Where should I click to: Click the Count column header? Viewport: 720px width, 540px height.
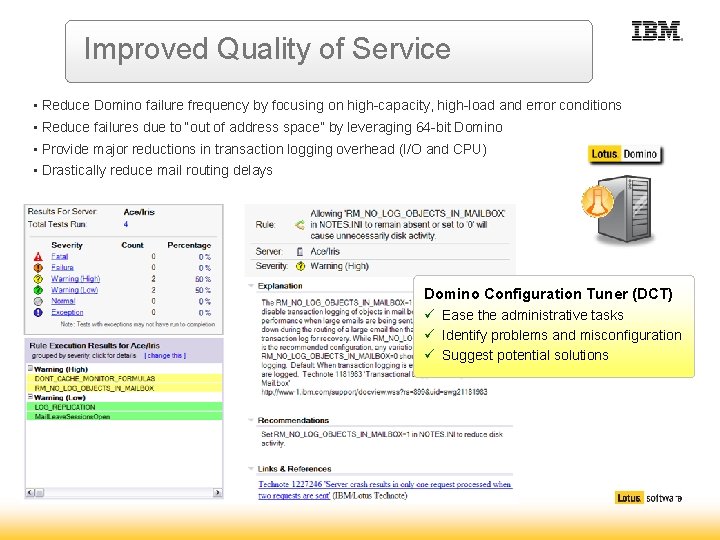coord(132,245)
